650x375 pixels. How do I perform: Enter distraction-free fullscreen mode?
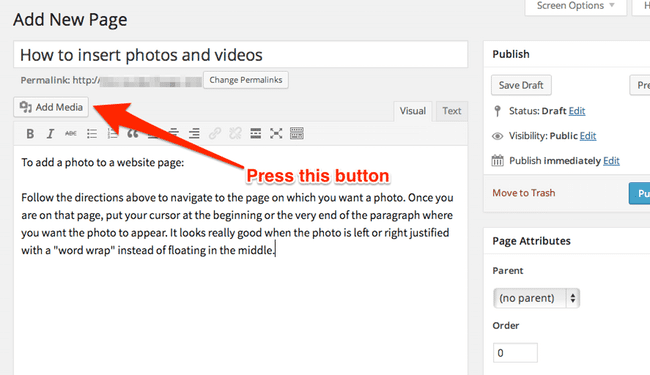276,133
